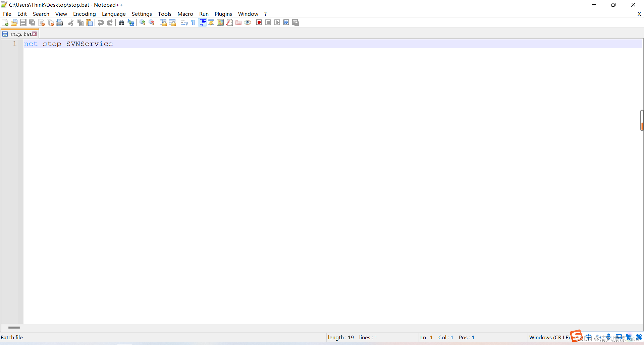The width and height of the screenshot is (644, 345).
Task: Click the Print icon in toolbar
Action: click(59, 22)
